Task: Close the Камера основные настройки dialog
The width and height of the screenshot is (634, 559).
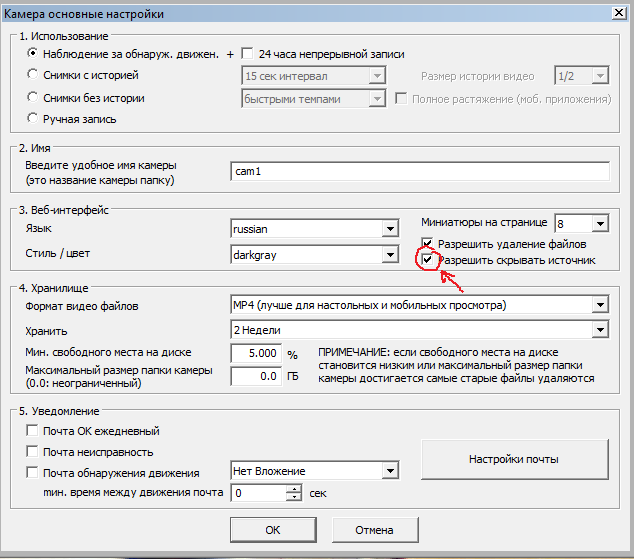Action: 619,13
